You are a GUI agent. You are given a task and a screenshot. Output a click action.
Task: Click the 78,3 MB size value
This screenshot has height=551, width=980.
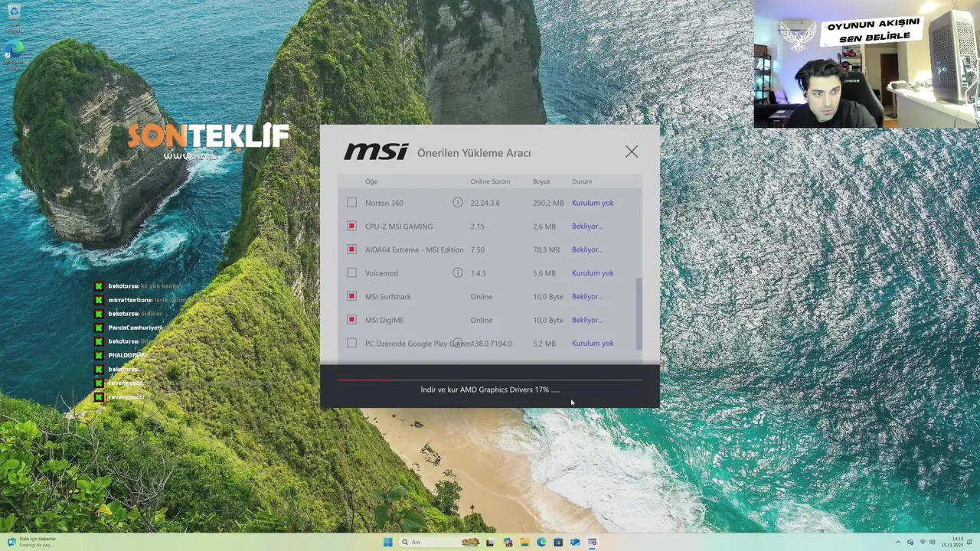[x=547, y=249]
